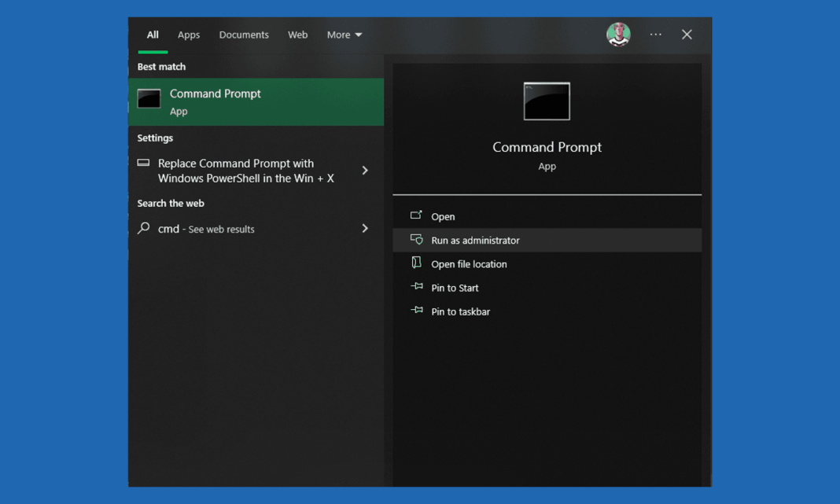Viewport: 840px width, 504px height.
Task: Switch to the Documents tab
Action: 244,35
